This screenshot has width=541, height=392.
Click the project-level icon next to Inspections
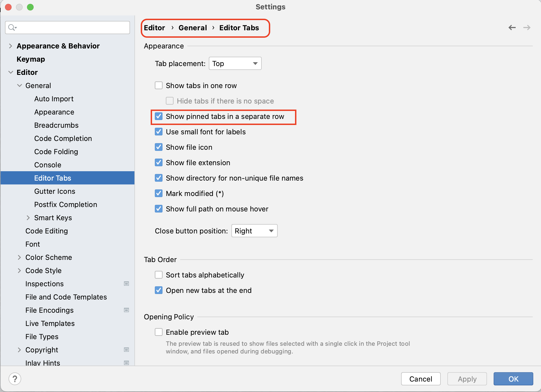tap(126, 284)
